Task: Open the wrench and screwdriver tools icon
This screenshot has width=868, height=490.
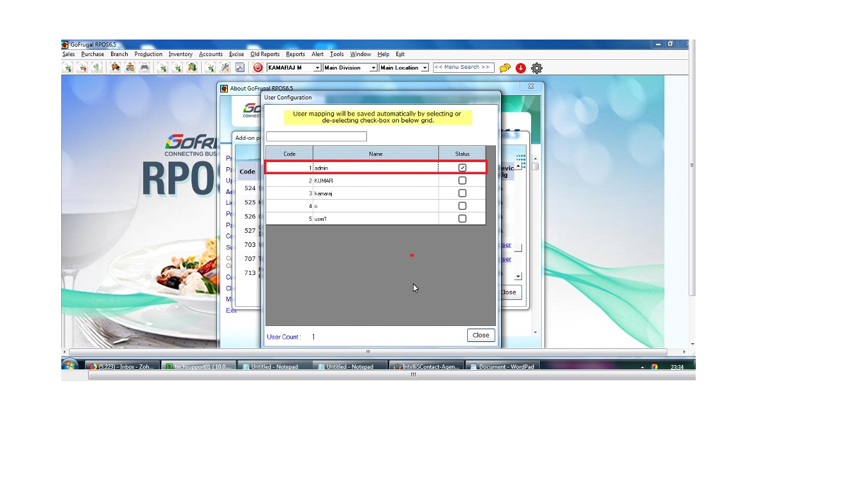Action: pos(225,68)
